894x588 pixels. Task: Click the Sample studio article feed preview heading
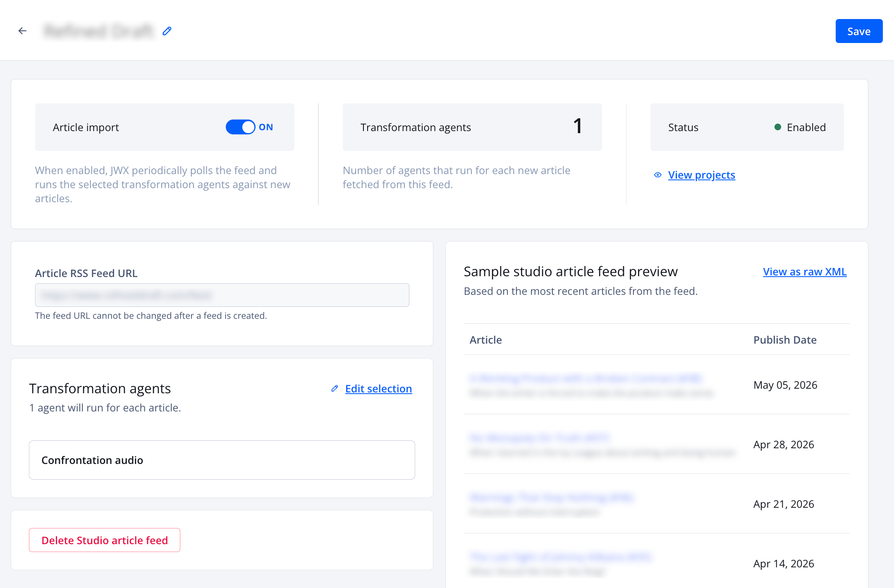coord(571,272)
